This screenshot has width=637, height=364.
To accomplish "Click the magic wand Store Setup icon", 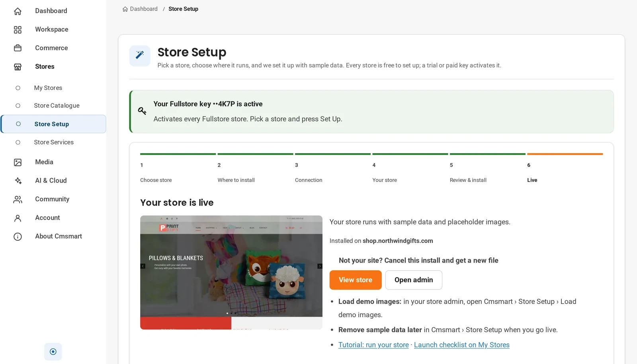I will [x=140, y=56].
